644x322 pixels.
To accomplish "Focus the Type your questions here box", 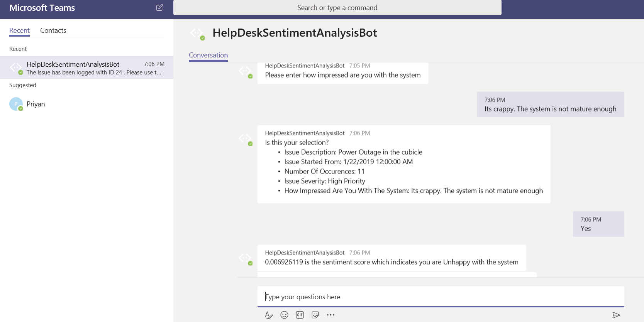I will coord(441,297).
